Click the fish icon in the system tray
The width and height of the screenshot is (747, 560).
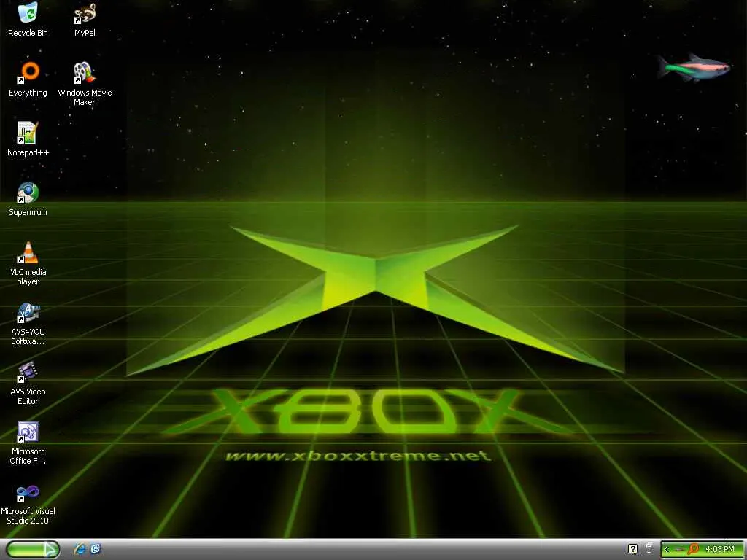(x=680, y=550)
